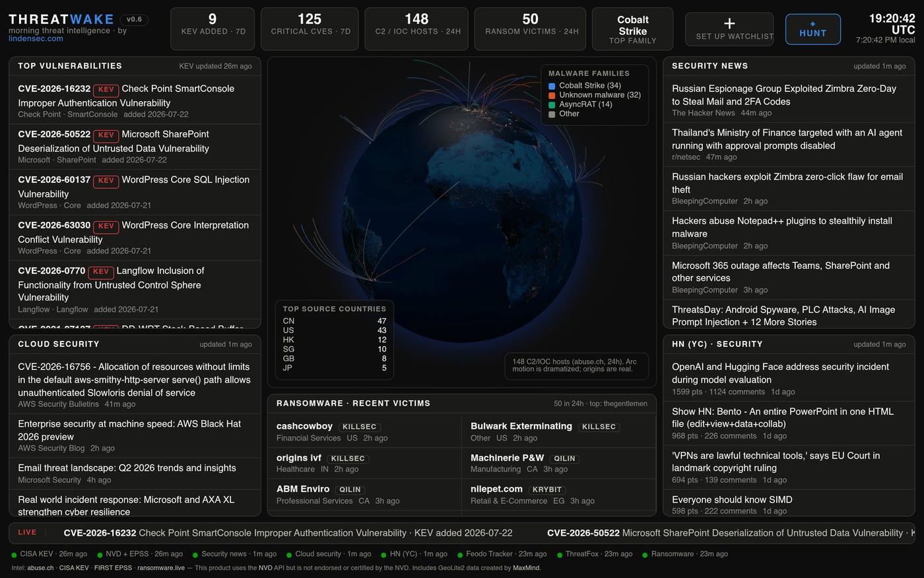Click Feodo Tracker feed status dot

pyautogui.click(x=460, y=555)
